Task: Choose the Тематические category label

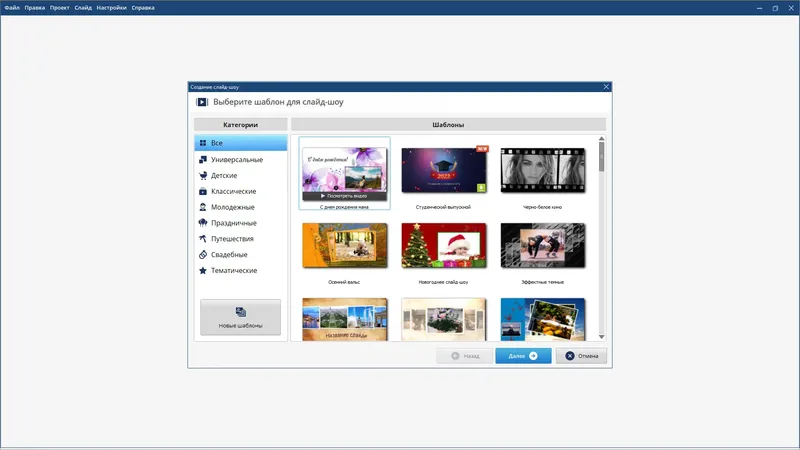Action: pos(234,270)
